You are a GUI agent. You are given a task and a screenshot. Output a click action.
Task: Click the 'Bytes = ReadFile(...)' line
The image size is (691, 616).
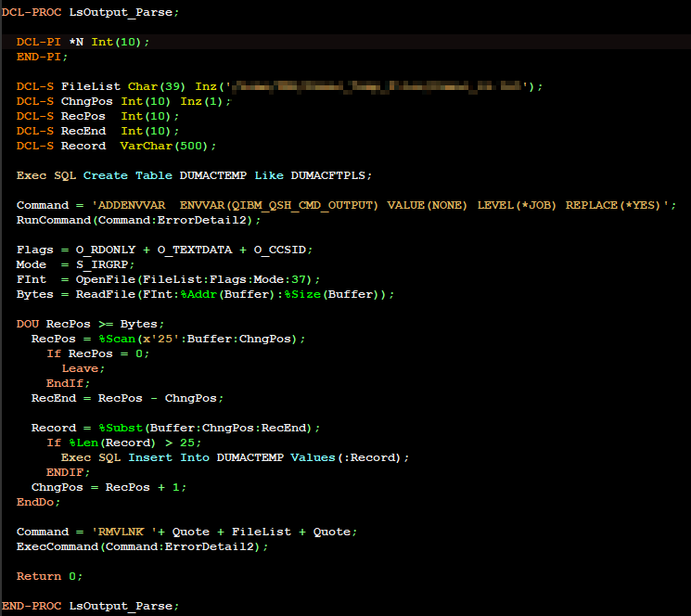205,294
